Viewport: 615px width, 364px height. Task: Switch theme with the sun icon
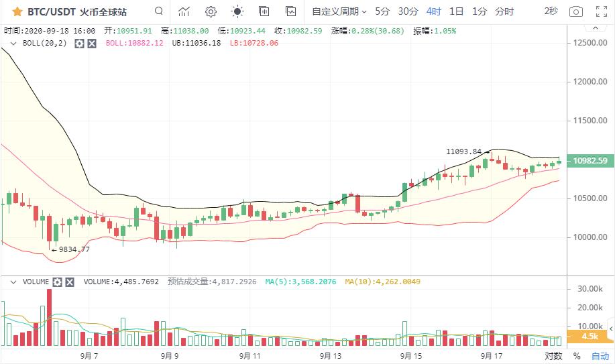pyautogui.click(x=237, y=11)
